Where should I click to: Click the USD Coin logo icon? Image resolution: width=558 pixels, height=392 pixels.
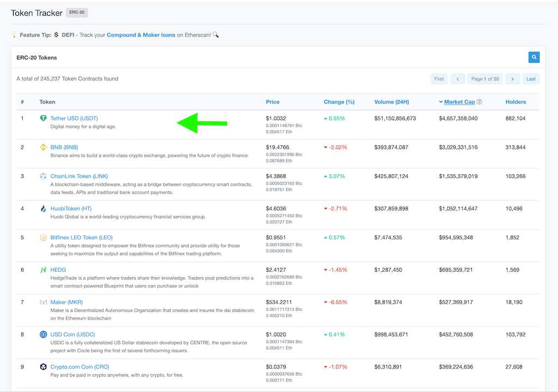pos(44,334)
